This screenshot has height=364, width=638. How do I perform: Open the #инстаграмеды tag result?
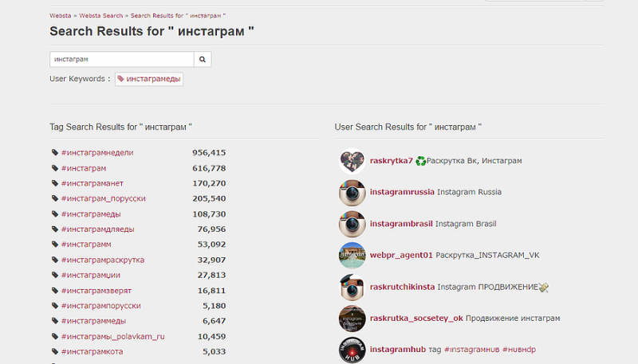point(91,214)
